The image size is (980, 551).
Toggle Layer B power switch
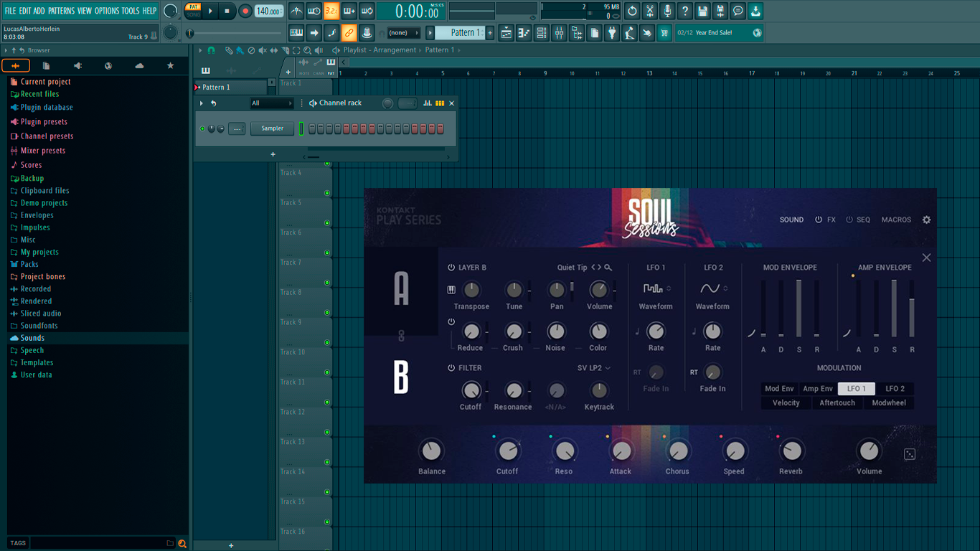pyautogui.click(x=451, y=268)
